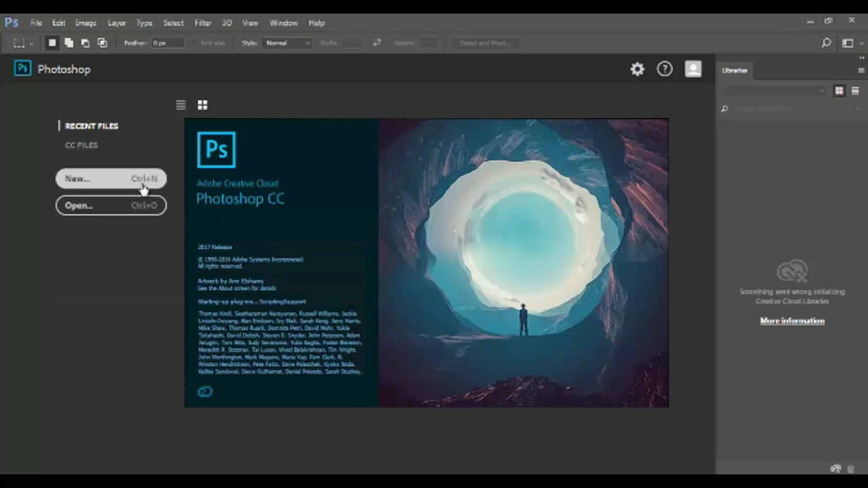Click the Photoshop logo on the start screen header
The image size is (868, 488).
tap(22, 68)
